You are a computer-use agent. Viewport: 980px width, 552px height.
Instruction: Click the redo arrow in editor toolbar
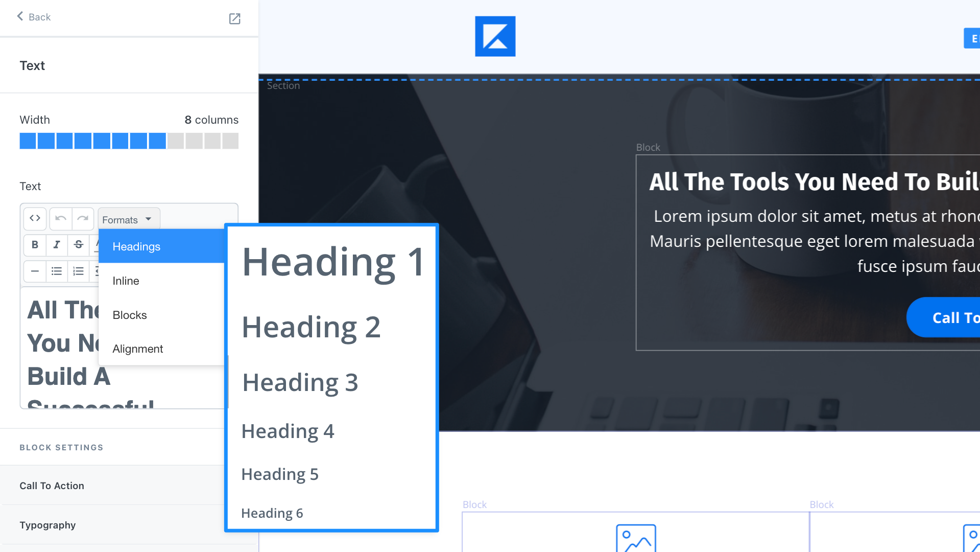pos(83,219)
